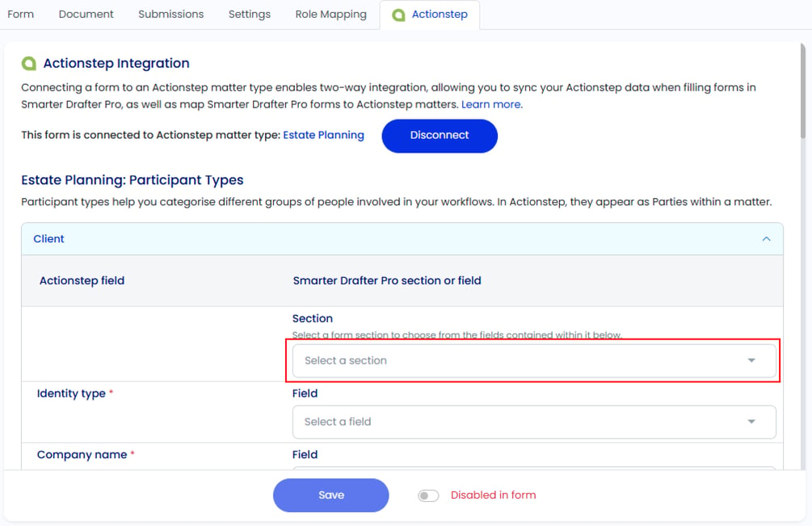Open the Select a section dropdown
This screenshot has height=526, width=812.
tap(534, 361)
